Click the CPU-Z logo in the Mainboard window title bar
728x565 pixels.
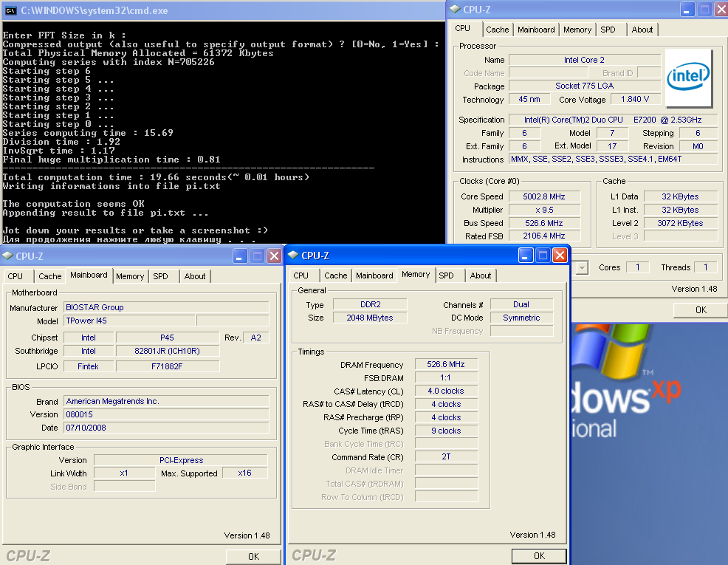point(7,256)
